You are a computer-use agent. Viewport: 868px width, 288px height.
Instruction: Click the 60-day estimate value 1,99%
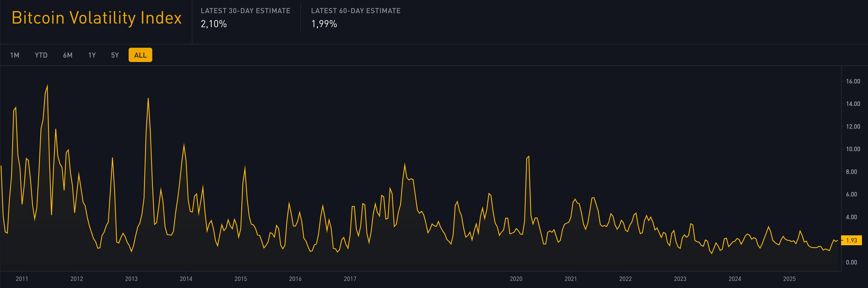pos(324,24)
